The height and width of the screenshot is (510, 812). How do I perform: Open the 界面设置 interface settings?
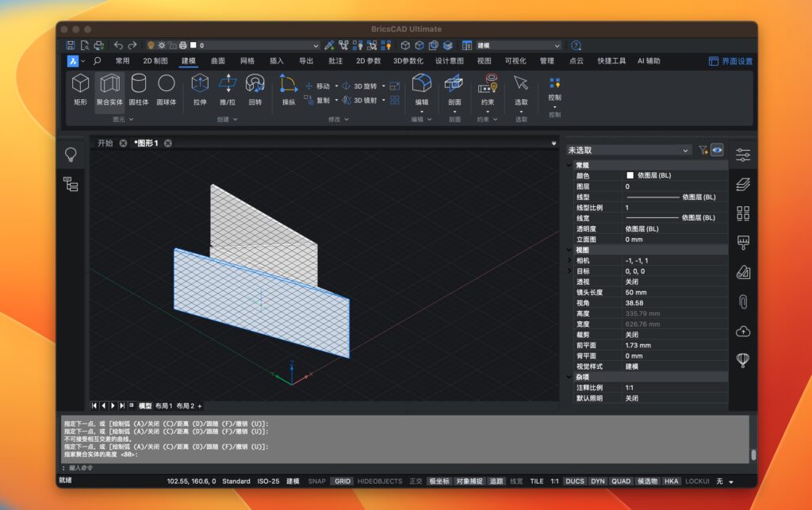730,60
